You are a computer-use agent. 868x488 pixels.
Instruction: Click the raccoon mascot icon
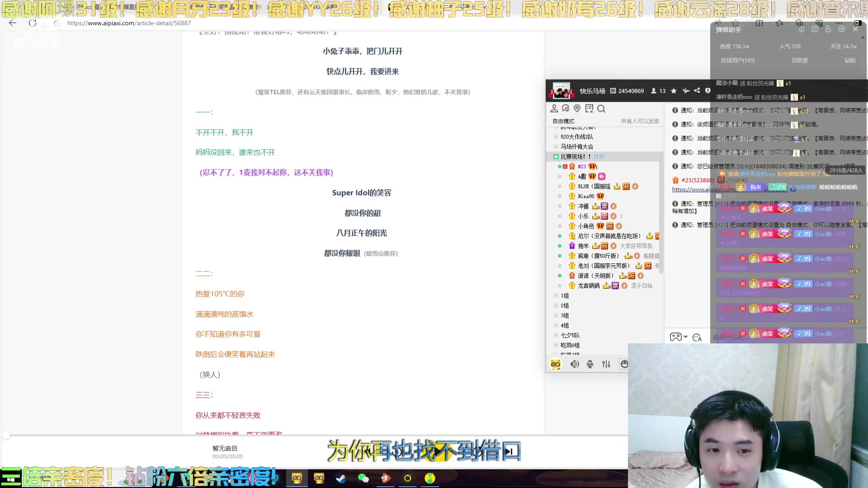[x=556, y=364]
